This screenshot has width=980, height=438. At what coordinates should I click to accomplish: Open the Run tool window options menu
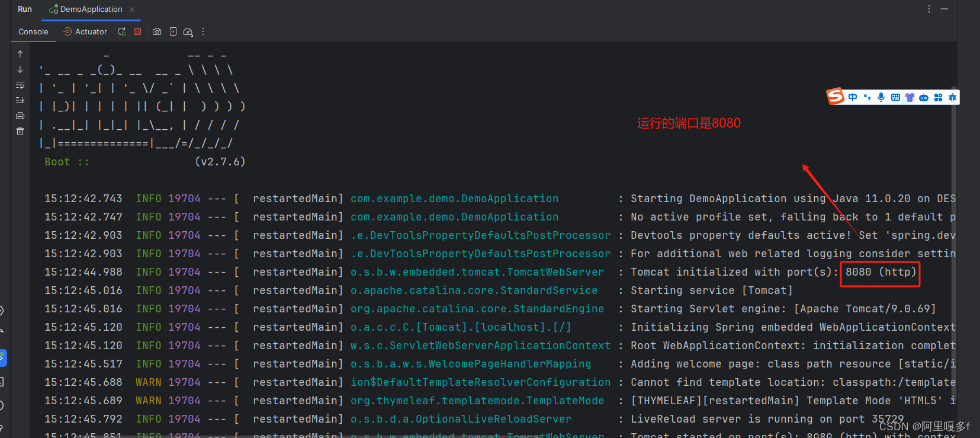pos(929,9)
